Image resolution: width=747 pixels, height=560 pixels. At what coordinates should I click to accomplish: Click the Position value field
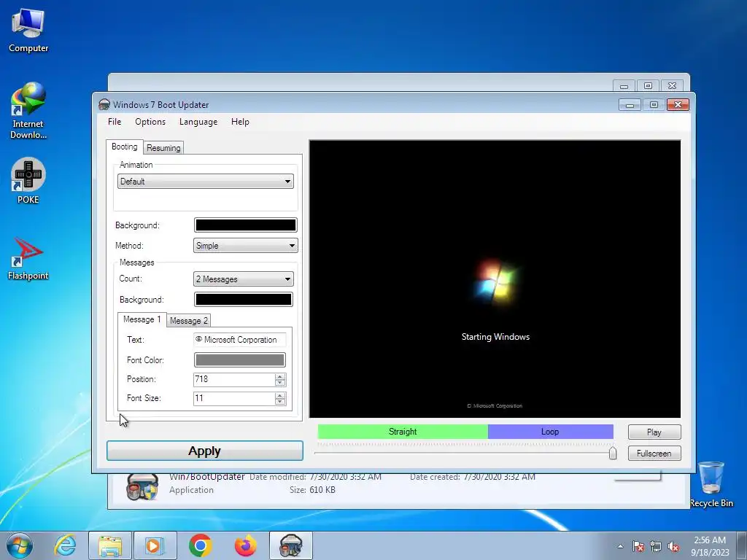point(234,379)
